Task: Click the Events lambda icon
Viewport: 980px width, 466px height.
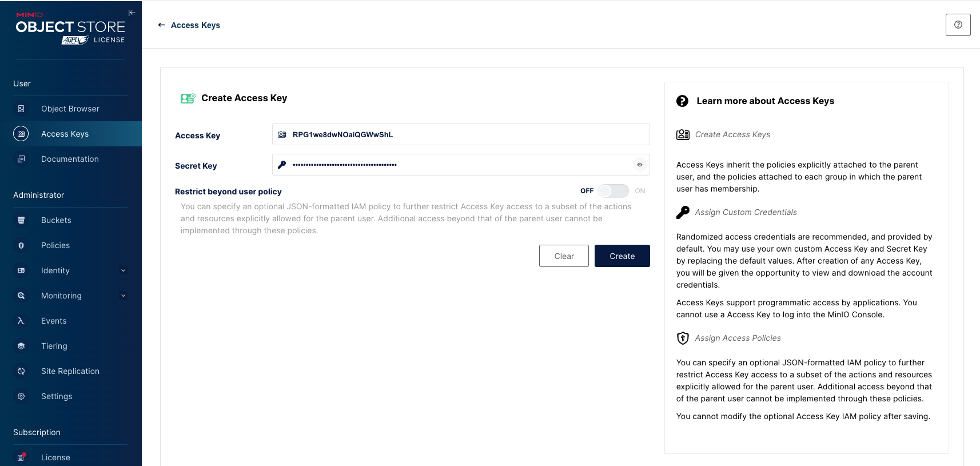Action: pos(21,321)
